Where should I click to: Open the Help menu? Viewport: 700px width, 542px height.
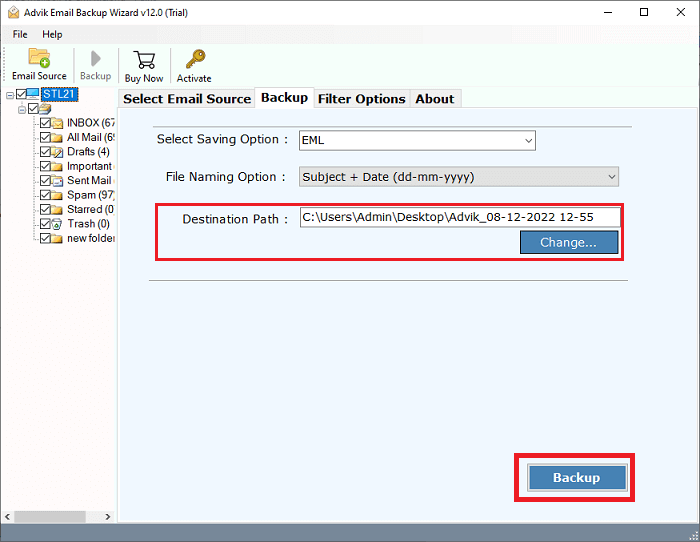point(52,34)
